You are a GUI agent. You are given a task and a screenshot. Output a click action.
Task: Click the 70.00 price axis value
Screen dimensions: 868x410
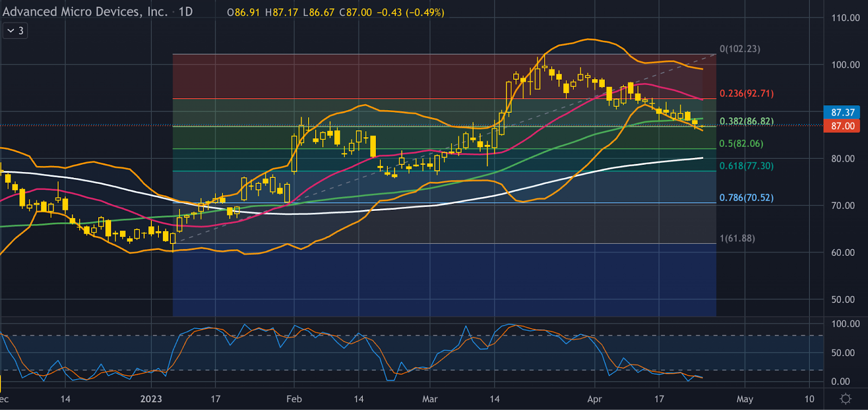(x=843, y=206)
